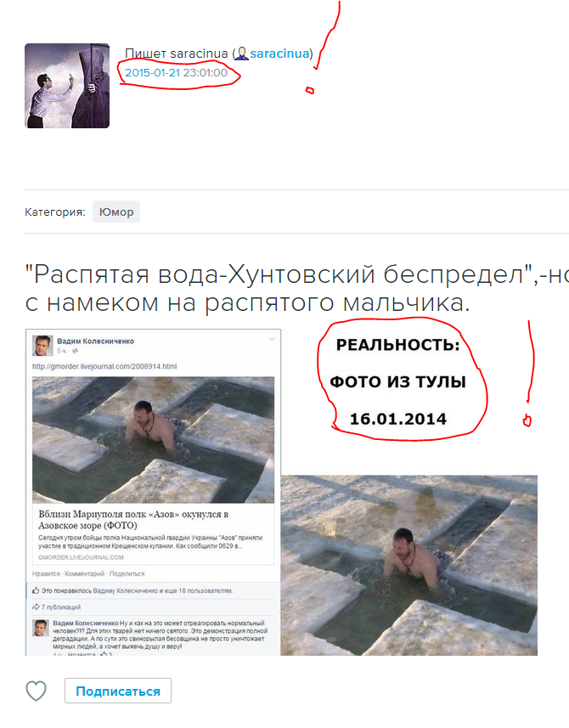The height and width of the screenshot is (728, 569).
Task: Click the 7 публикаций shares icon
Action: coord(36,607)
